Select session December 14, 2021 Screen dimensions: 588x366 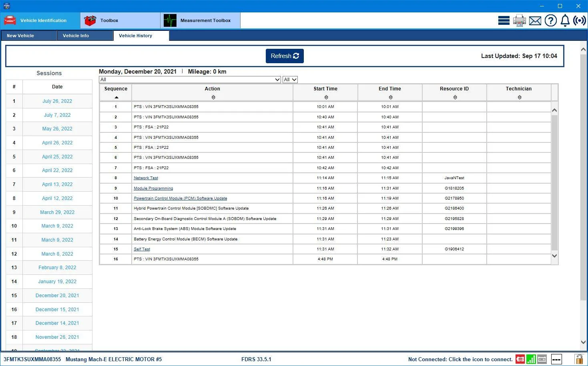pos(57,323)
